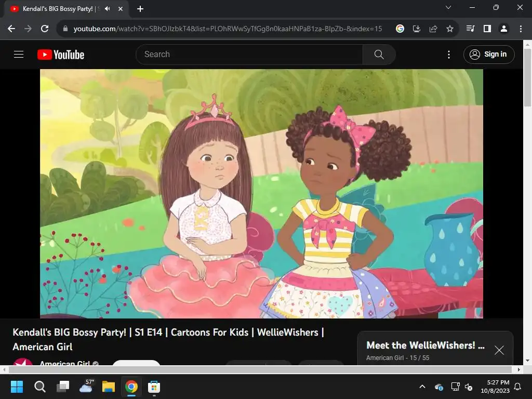The image size is (532, 399).
Task: View site info padlock icon
Action: tap(65, 29)
